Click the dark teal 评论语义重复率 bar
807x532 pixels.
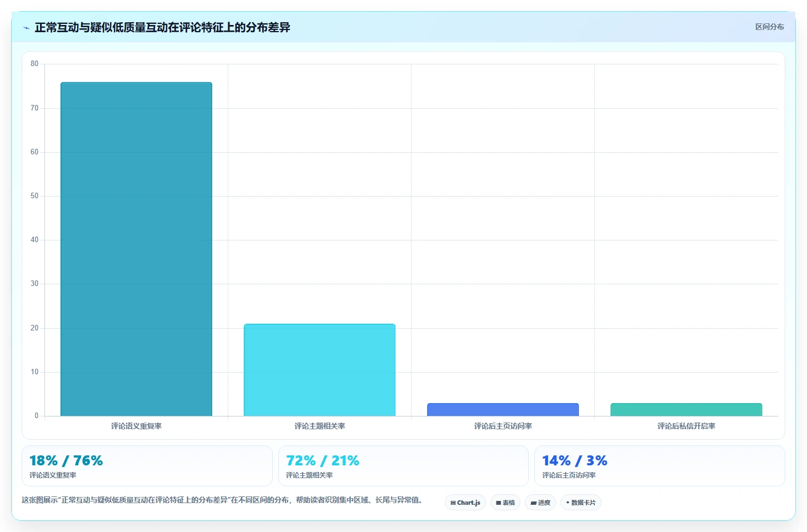[x=136, y=249]
